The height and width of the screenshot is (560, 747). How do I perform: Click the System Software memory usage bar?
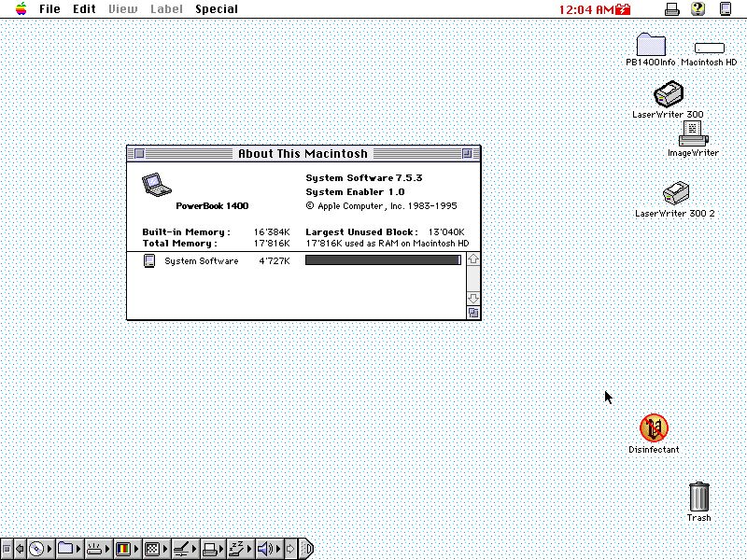click(x=383, y=260)
